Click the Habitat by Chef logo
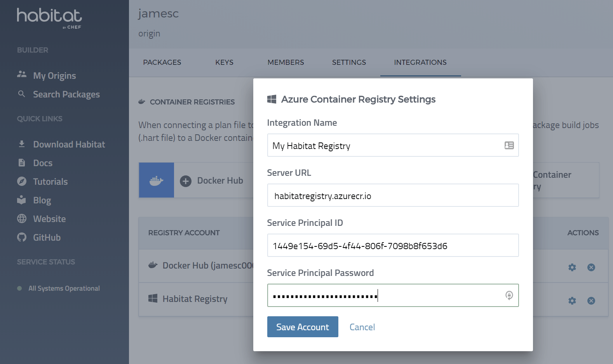The height and width of the screenshot is (364, 613). pyautogui.click(x=49, y=18)
